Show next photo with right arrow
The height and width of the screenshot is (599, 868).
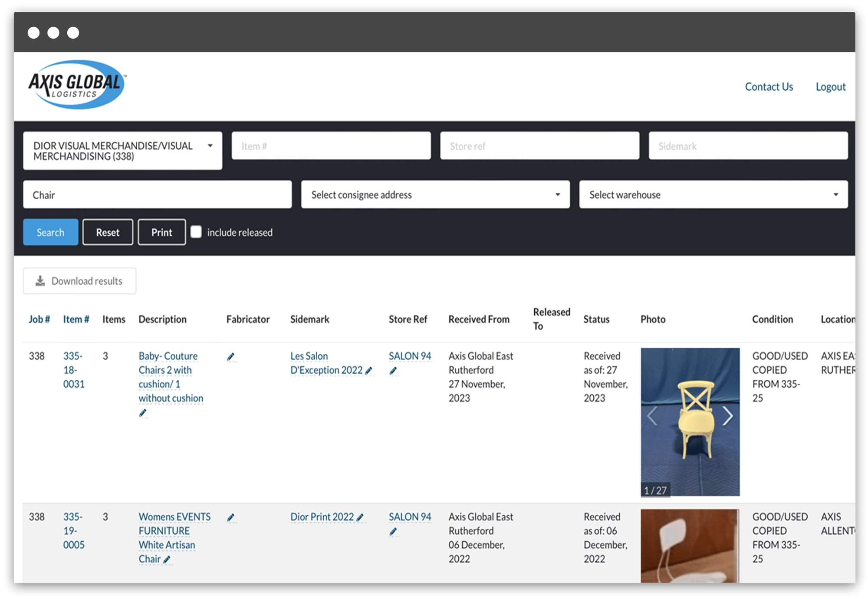click(728, 416)
